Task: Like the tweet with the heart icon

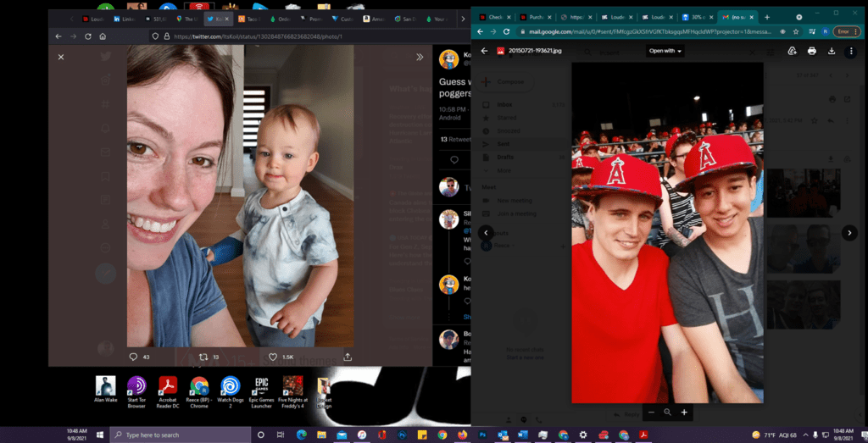Action: (273, 357)
